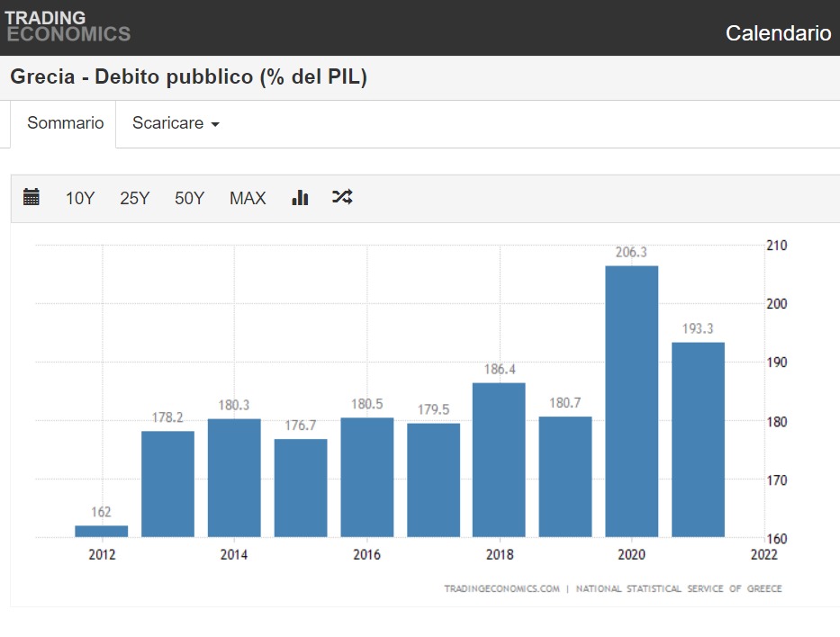Open the calendar date range icon
Image resolution: width=840 pixels, height=637 pixels.
32,197
